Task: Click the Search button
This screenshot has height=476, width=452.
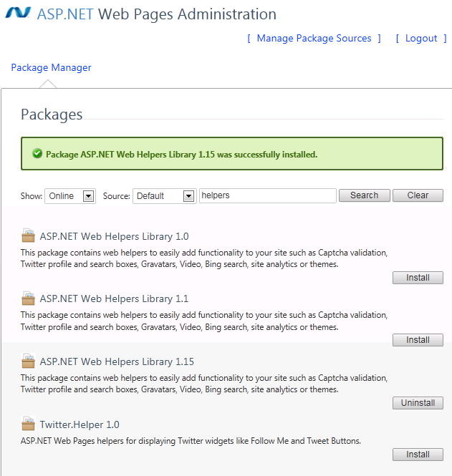Action: [x=365, y=195]
